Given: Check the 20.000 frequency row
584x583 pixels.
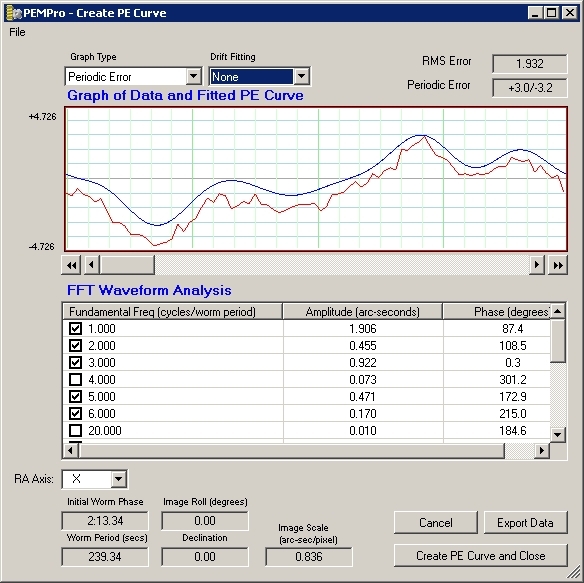Looking at the screenshot, I should point(76,431).
